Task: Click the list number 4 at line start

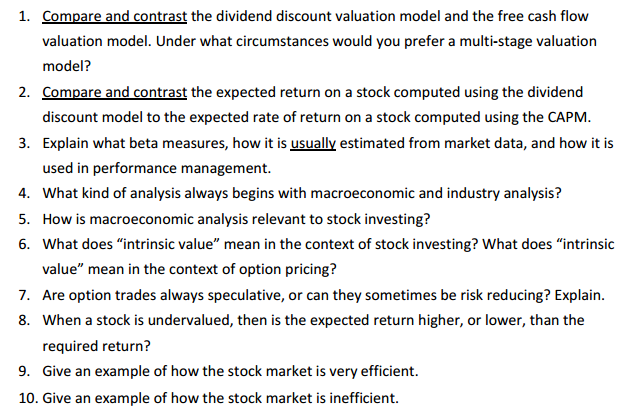Action: coord(23,193)
